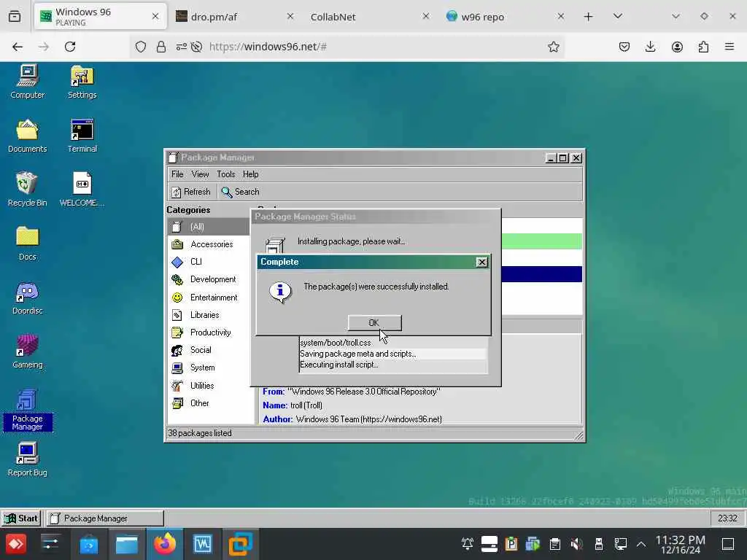The image size is (747, 560).
Task: Show site info via padlock icon
Action: [161, 47]
